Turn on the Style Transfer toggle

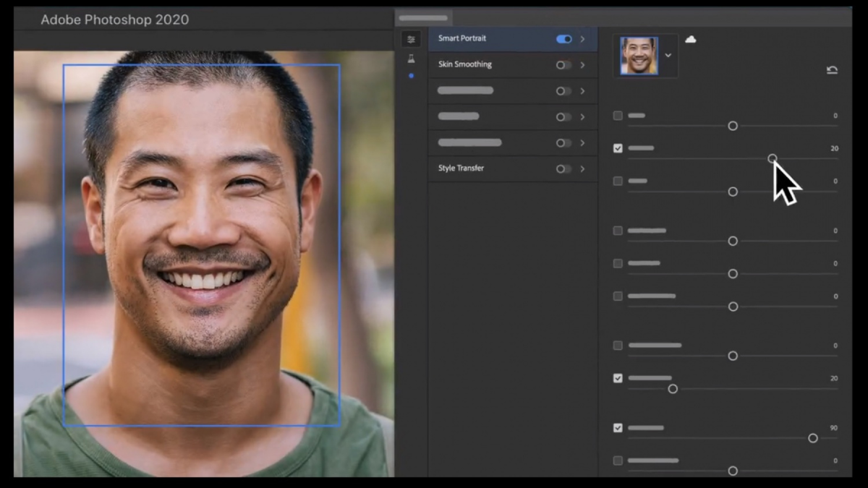coord(563,169)
